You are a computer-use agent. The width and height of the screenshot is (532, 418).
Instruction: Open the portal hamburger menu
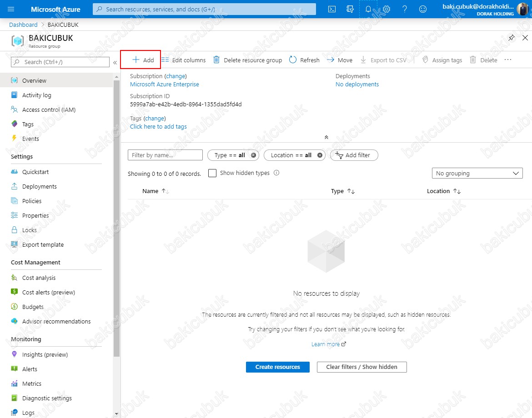[11, 9]
